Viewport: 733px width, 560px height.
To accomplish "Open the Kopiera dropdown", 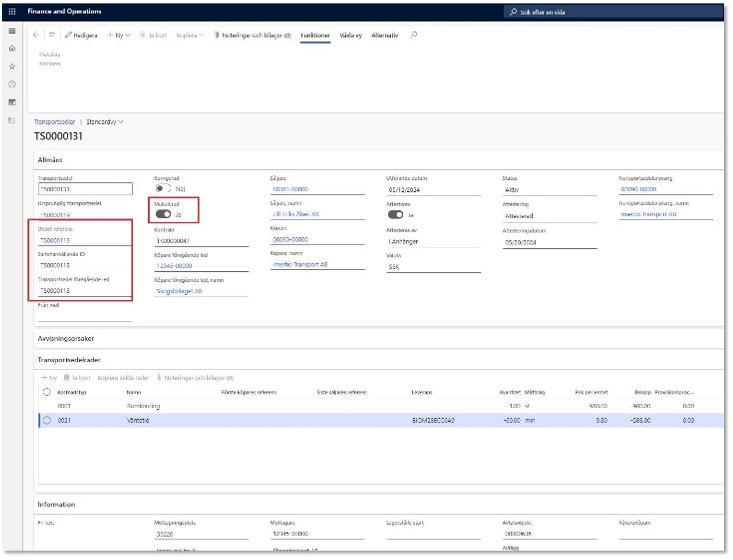I will [x=190, y=35].
